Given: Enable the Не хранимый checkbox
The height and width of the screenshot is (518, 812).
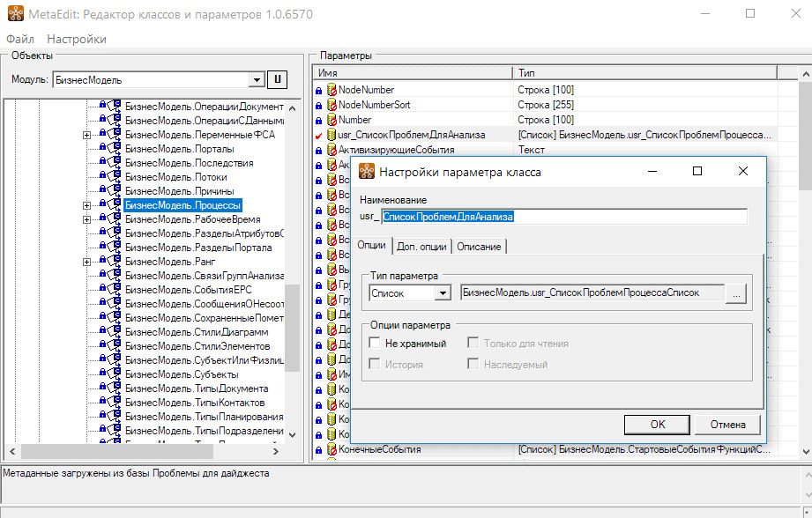Looking at the screenshot, I should (x=375, y=344).
